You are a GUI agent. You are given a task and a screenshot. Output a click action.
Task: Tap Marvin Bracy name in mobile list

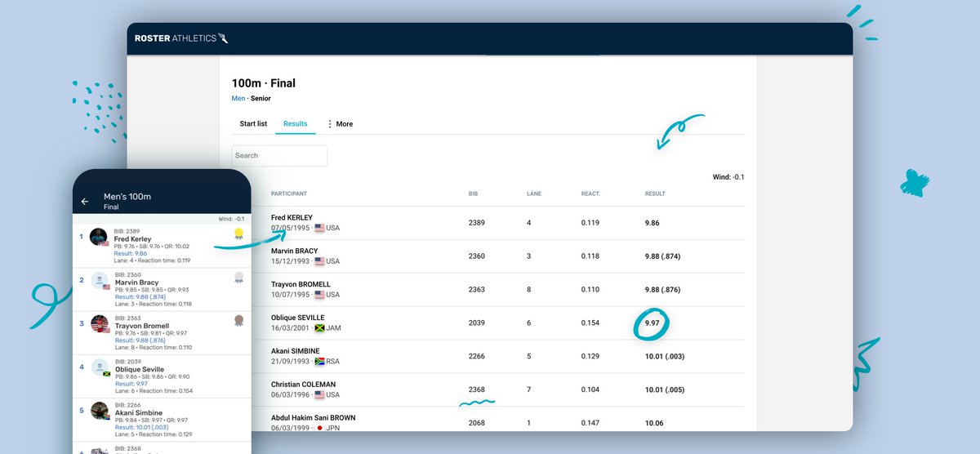[137, 283]
